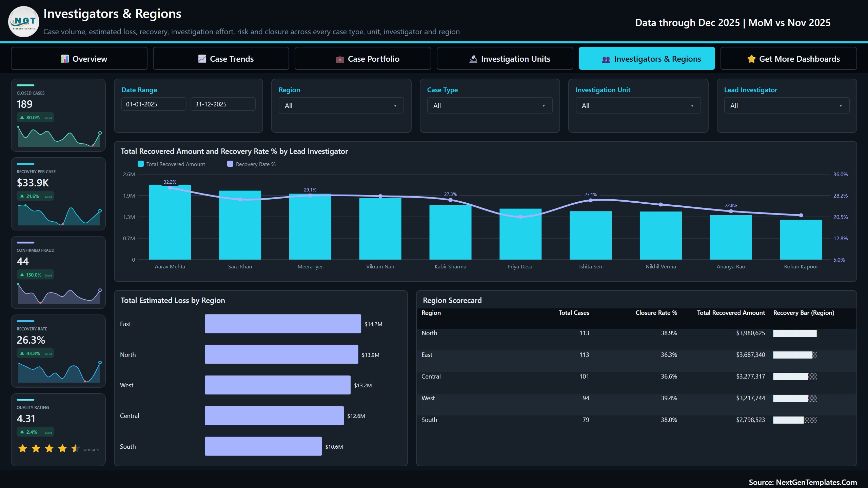Click the Investigation Units microscope icon

(473, 59)
